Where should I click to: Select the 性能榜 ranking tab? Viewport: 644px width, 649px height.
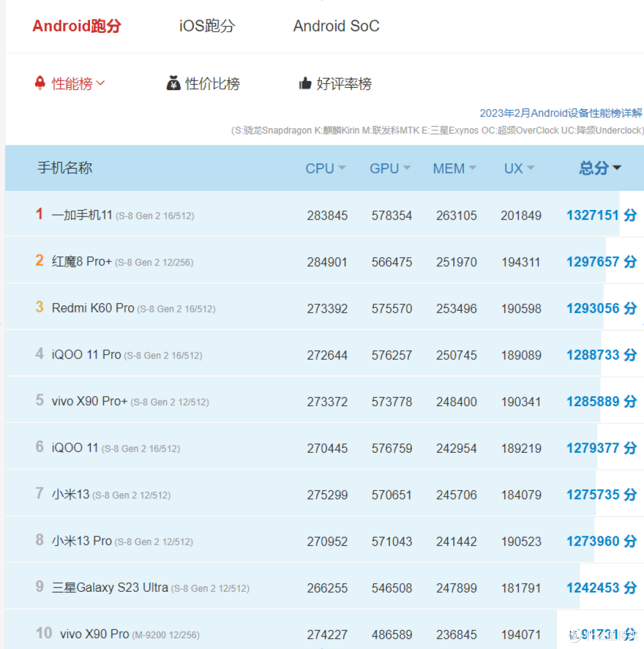72,84
